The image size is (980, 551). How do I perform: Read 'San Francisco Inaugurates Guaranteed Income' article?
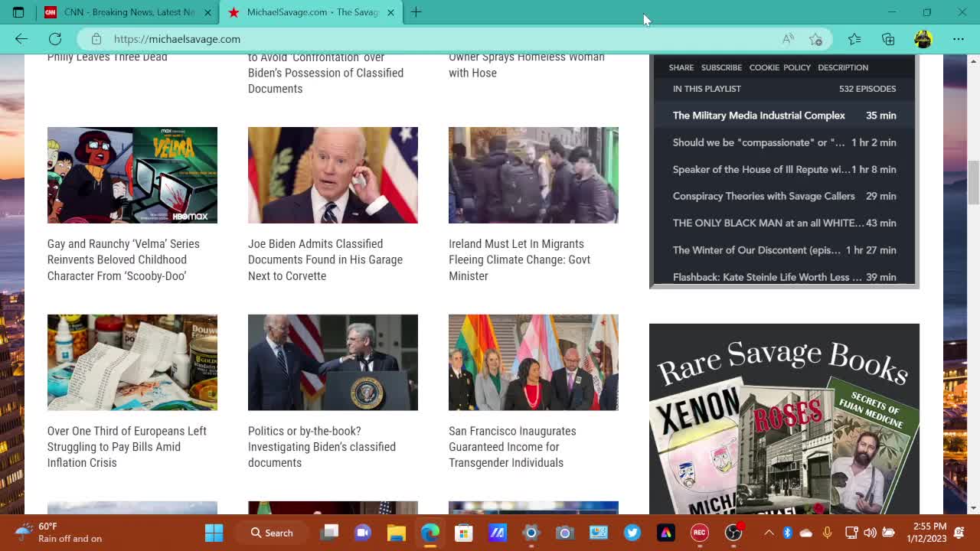(x=512, y=447)
